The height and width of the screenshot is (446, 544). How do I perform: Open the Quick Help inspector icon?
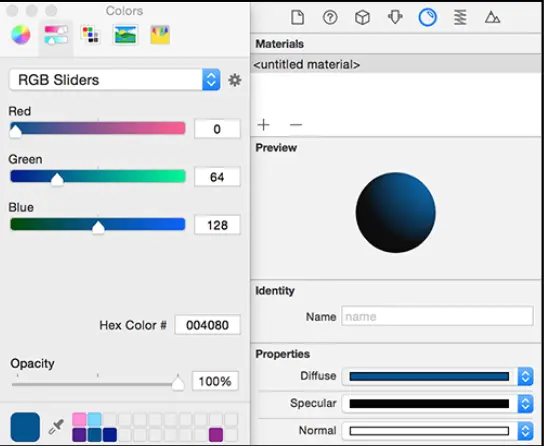pos(330,17)
